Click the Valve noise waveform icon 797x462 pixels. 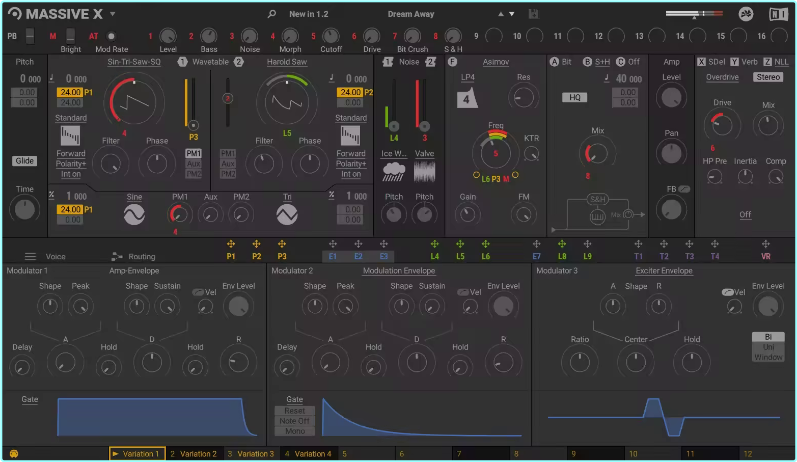pos(424,172)
